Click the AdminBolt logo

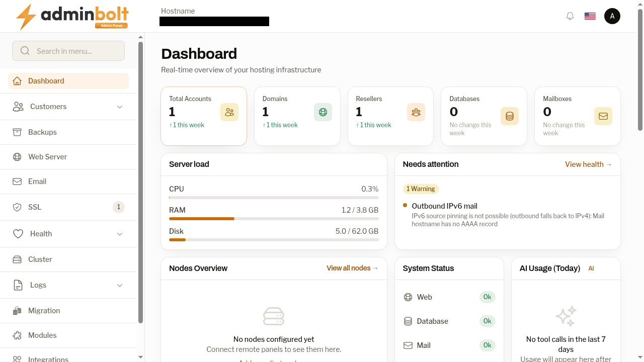(72, 17)
